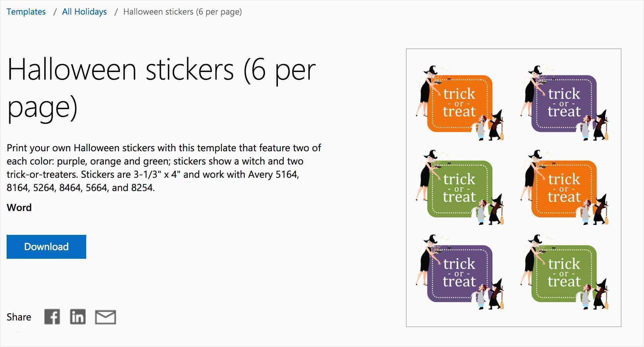Open the Templates breadcrumb link
The image size is (644, 347).
click(x=26, y=12)
